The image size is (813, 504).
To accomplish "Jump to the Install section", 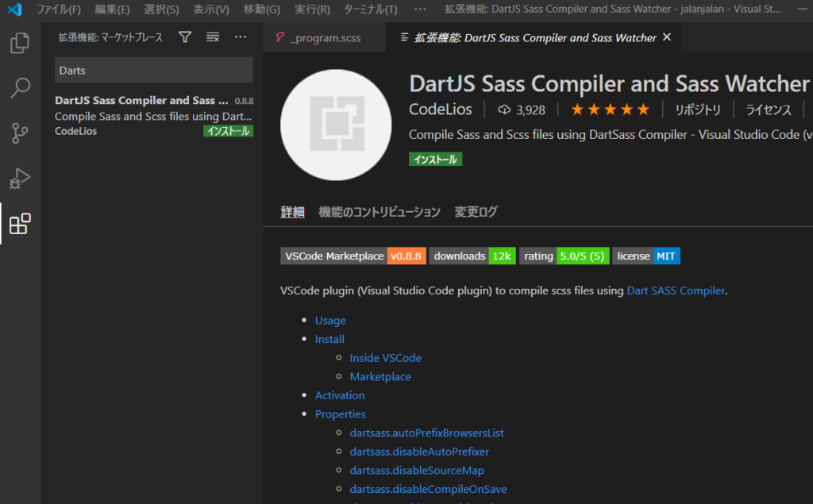I will coord(329,339).
